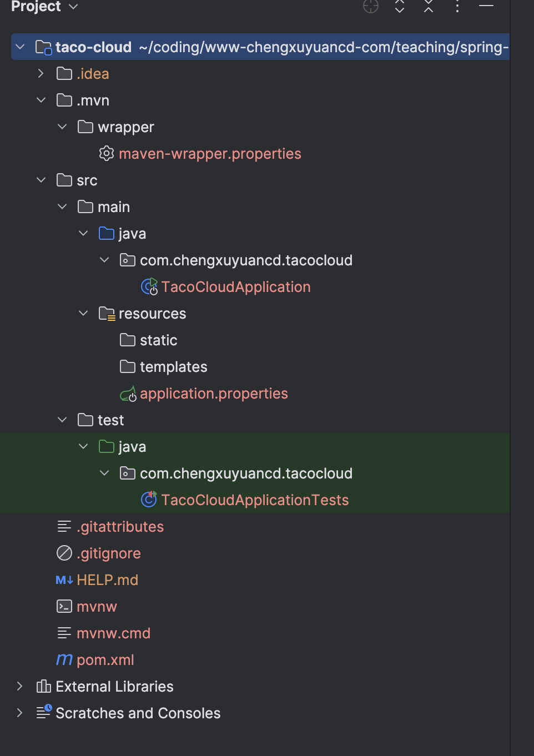The image size is (534, 756).
Task: Select the templates folder
Action: [x=173, y=367]
